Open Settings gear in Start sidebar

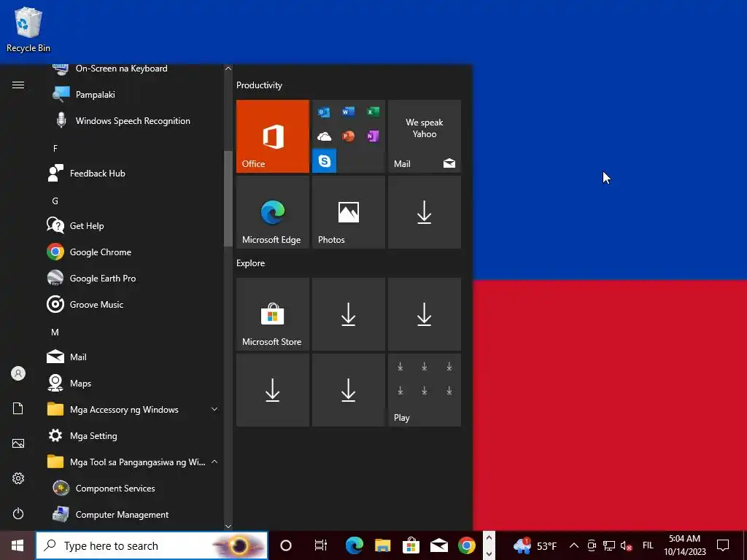point(18,478)
